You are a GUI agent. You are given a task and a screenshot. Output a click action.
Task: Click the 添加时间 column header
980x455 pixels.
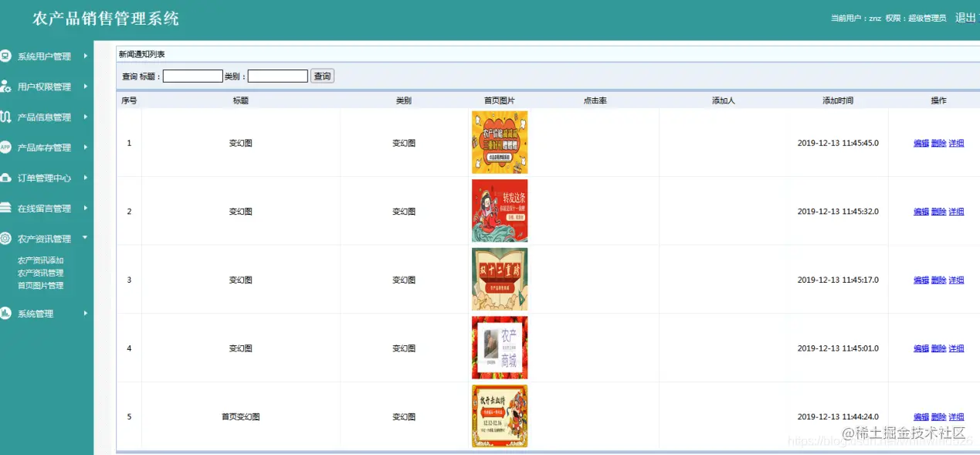point(838,100)
